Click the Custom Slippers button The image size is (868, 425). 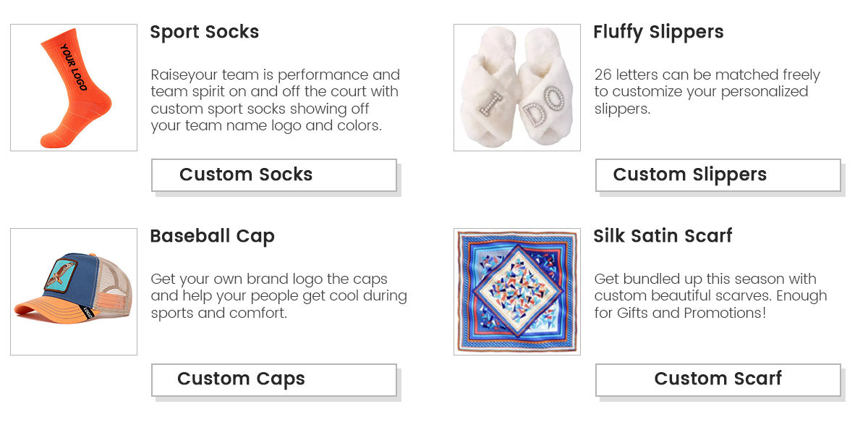(718, 175)
